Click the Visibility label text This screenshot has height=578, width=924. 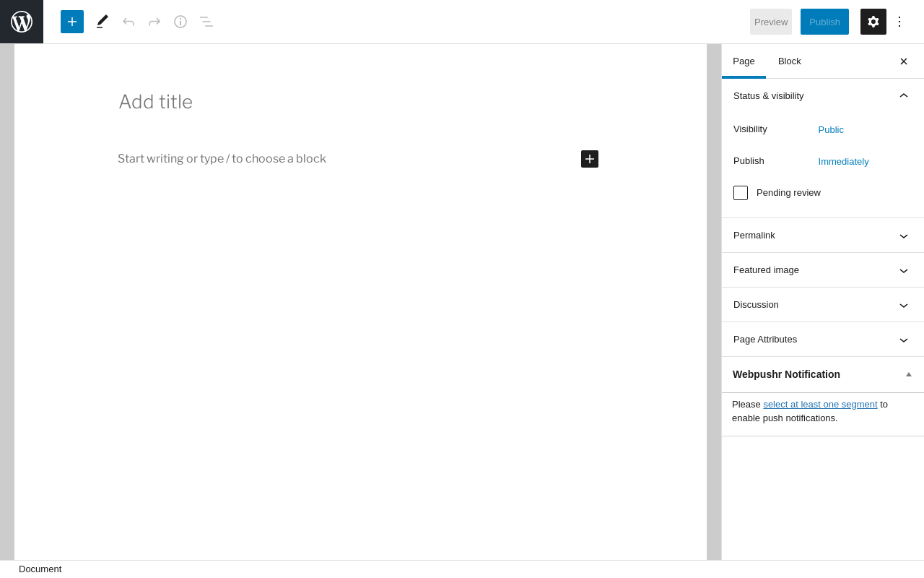(750, 129)
